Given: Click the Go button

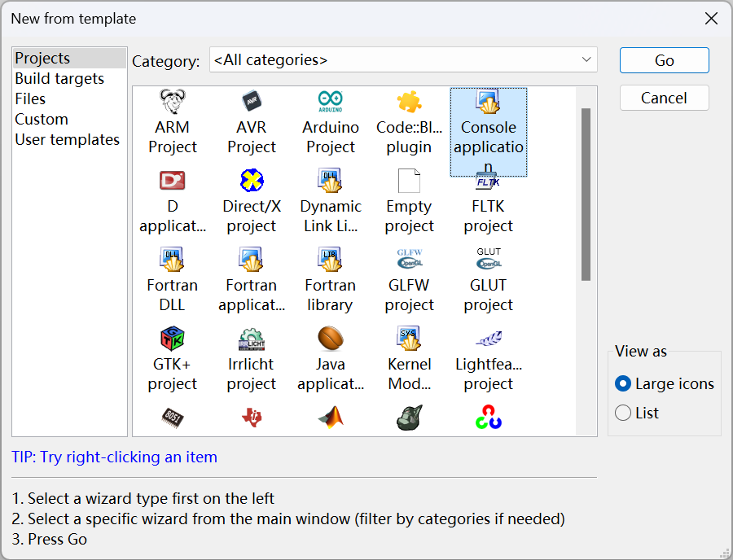Looking at the screenshot, I should tap(665, 60).
